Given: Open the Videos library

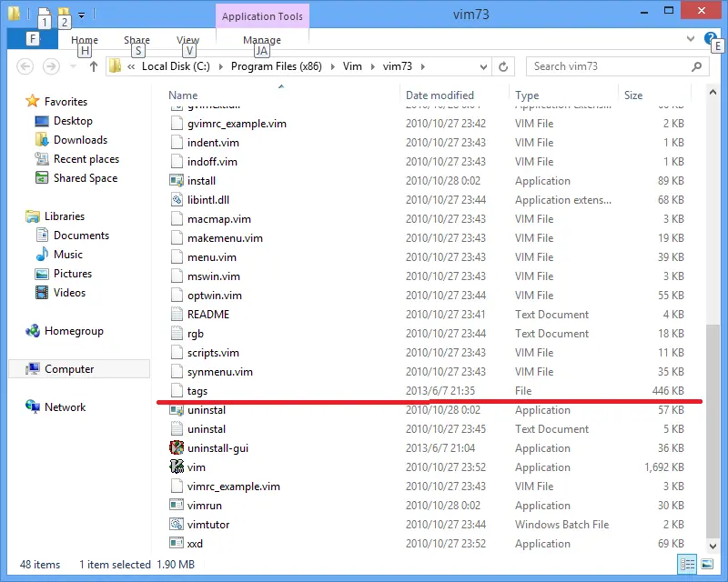Looking at the screenshot, I should (x=69, y=293).
